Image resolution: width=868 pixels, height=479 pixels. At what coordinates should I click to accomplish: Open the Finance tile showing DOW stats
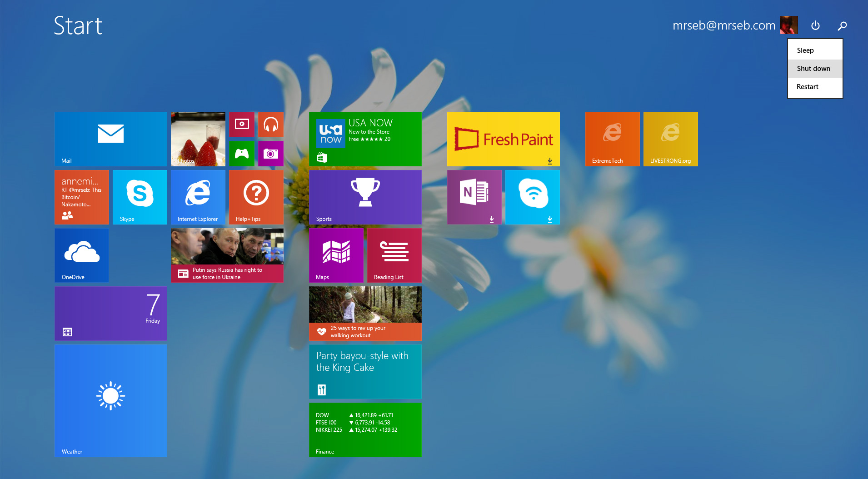(x=365, y=429)
